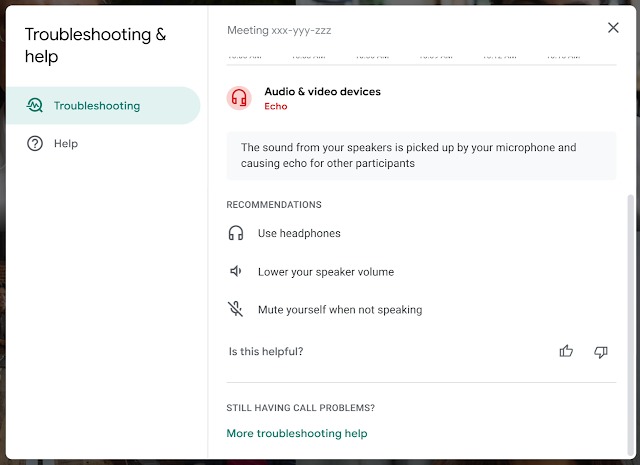Click the crossed-out microphone icon

(236, 309)
